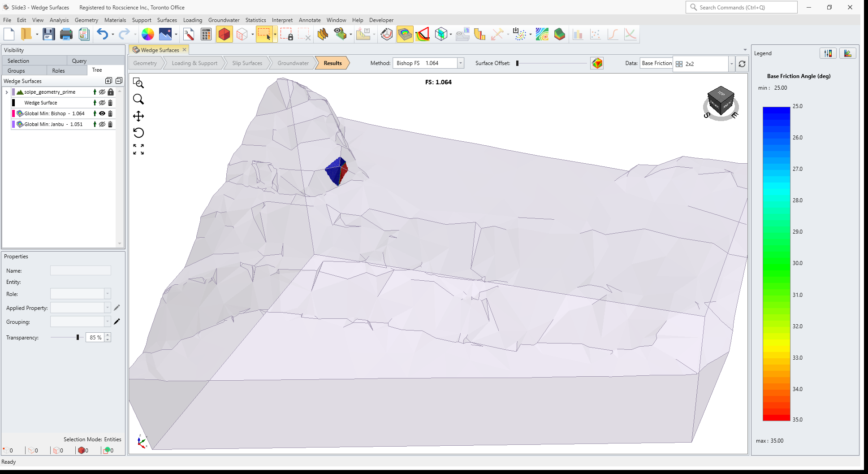
Task: Select the chart histogram plot tool
Action: (x=578, y=34)
